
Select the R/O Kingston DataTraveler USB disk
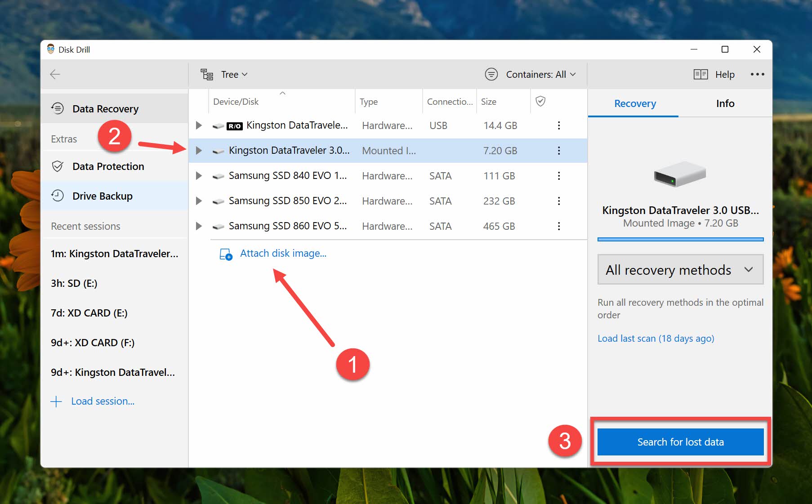click(388, 125)
